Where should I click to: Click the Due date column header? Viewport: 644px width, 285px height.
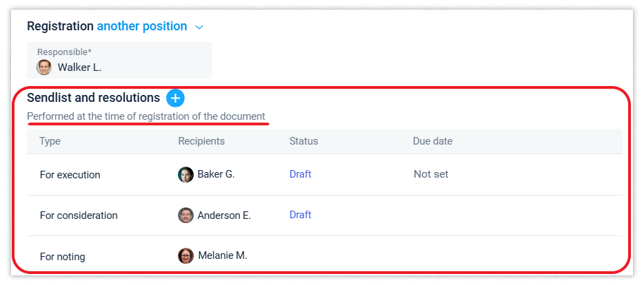click(432, 141)
